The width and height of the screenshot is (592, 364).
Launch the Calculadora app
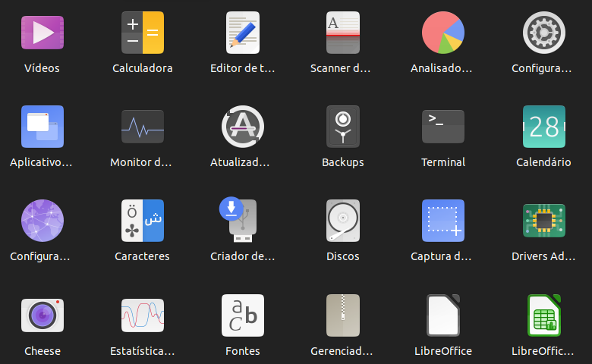tap(143, 33)
